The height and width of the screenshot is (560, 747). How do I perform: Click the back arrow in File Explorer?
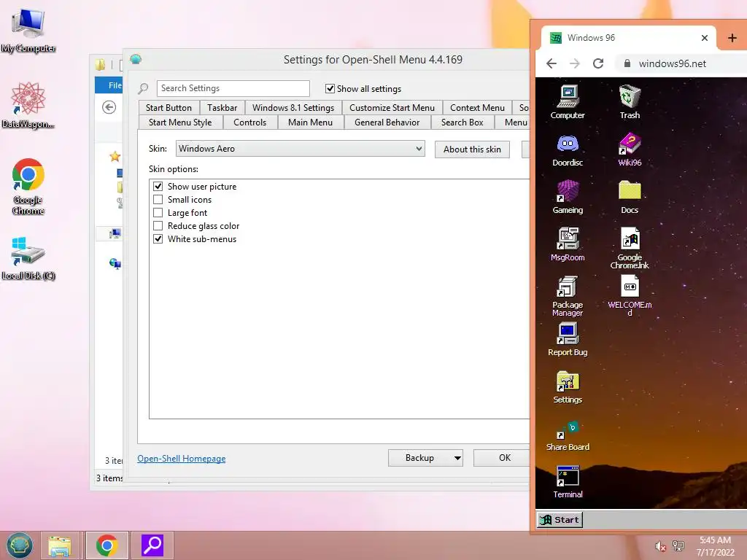109,107
